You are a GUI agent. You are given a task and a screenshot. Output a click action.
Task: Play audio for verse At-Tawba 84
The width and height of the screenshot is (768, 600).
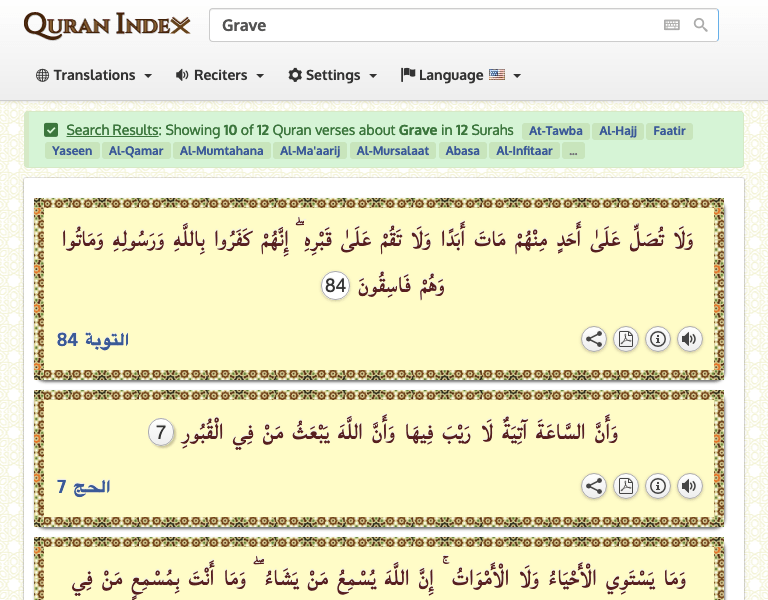click(689, 339)
